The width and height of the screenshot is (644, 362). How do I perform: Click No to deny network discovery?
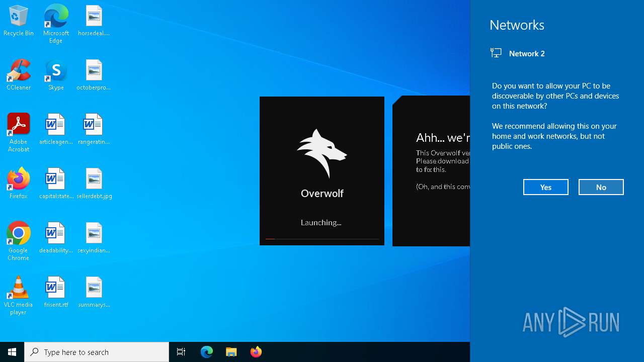pos(601,187)
